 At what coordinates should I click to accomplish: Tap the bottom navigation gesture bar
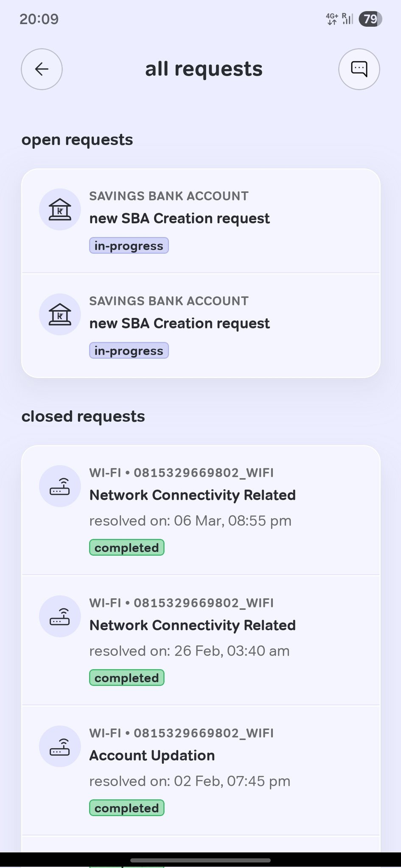coord(200,860)
